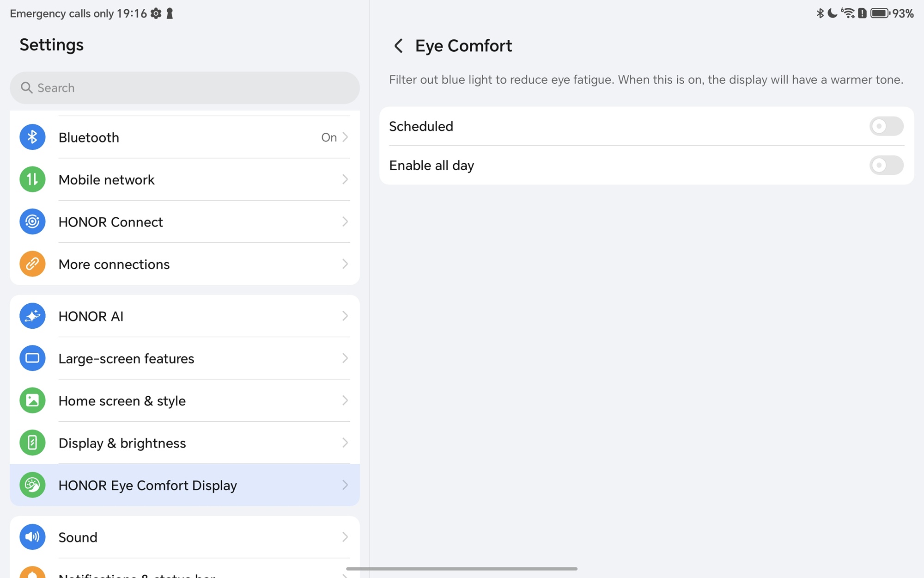The image size is (924, 578).
Task: Tap the battery indicator in status bar
Action: click(880, 13)
